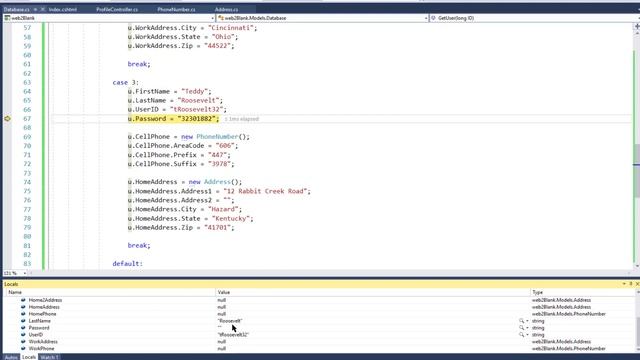Click the "41701" zip string on line 79
Viewport: 640px width, 360px height.
(x=218, y=227)
